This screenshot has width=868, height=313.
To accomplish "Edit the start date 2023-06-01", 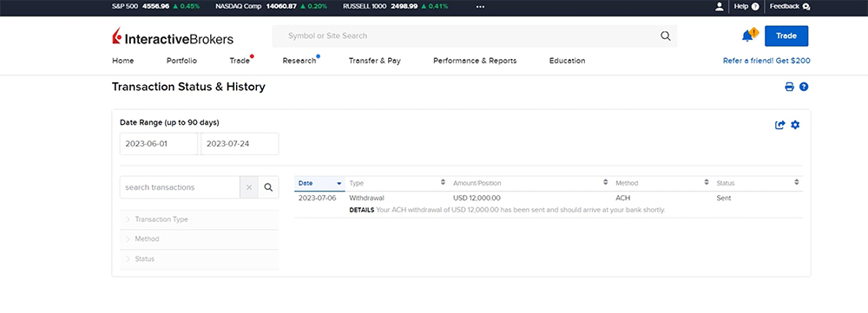I will click(158, 144).
